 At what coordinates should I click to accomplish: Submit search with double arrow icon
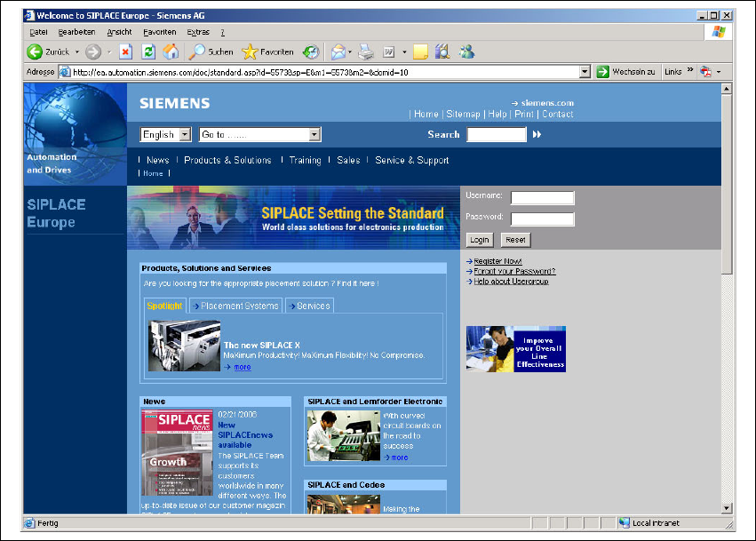[x=537, y=134]
